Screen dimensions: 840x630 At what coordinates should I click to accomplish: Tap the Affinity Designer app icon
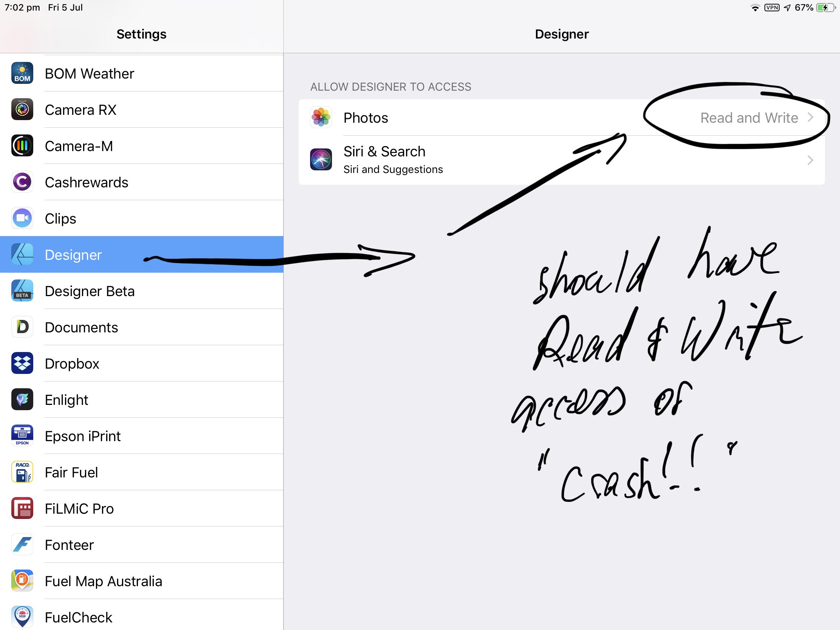[22, 255]
